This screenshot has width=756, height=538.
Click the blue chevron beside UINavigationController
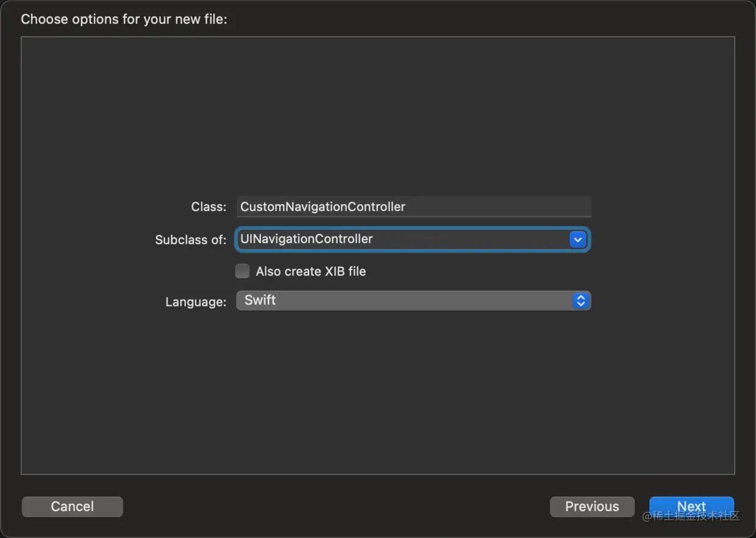tap(577, 239)
